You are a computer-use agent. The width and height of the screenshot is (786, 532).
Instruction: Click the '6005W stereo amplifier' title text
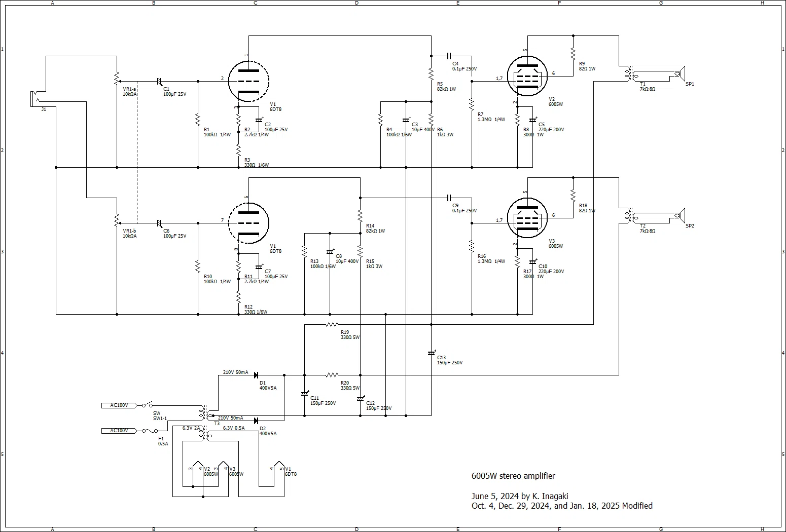pos(513,476)
